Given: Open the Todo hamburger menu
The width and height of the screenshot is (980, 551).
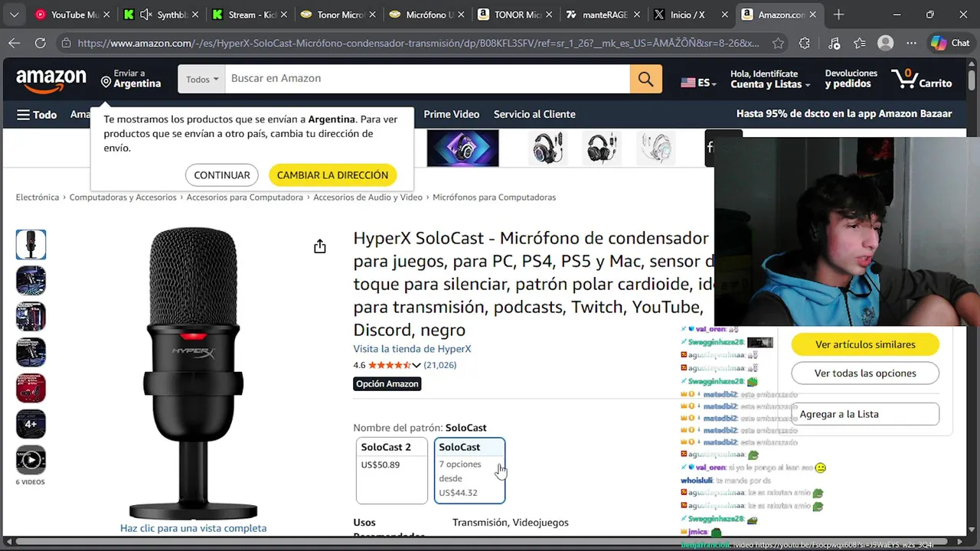Looking at the screenshot, I should pyautogui.click(x=37, y=114).
